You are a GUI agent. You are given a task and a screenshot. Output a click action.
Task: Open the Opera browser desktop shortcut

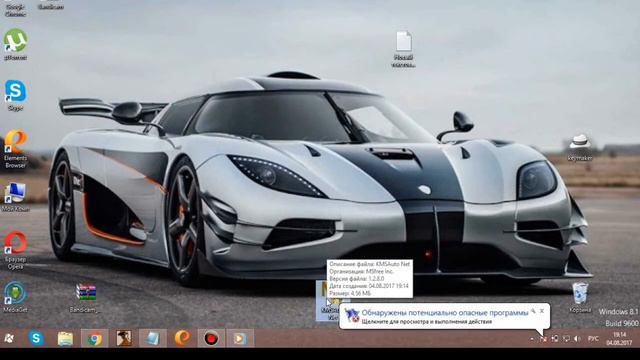[x=16, y=250]
